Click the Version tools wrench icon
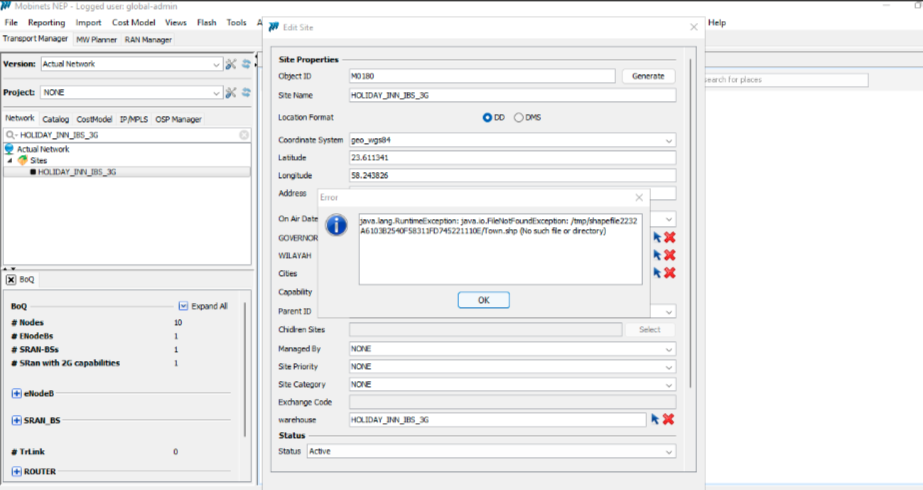 pyautogui.click(x=231, y=64)
